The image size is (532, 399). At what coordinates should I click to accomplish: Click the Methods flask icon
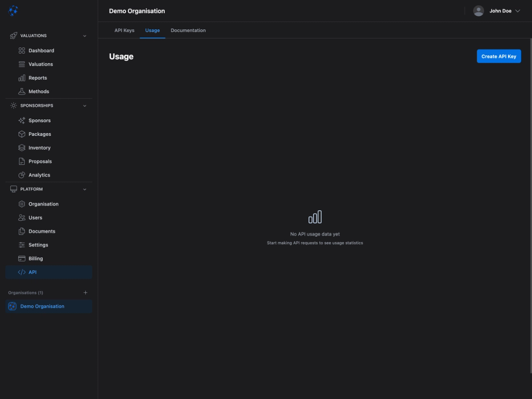tap(21, 91)
